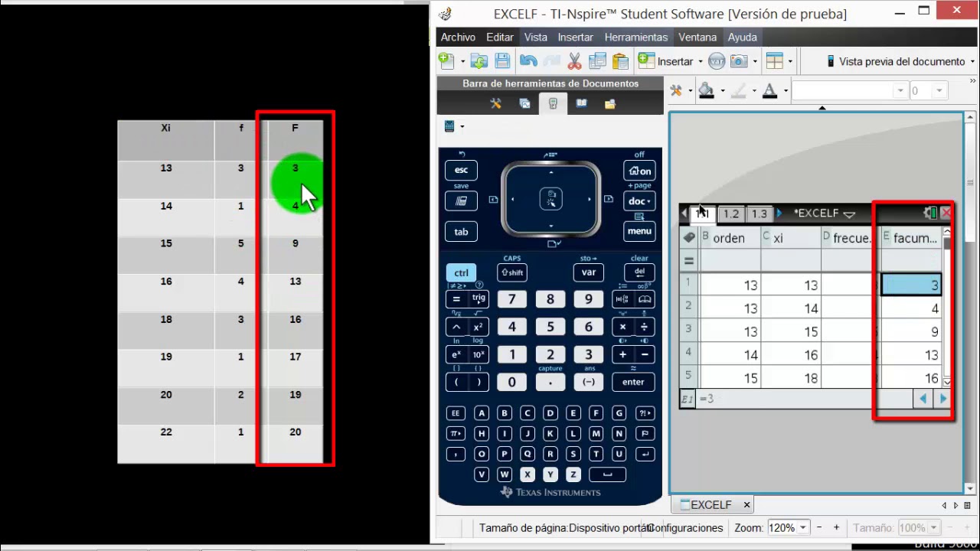Save the document with the floppy disk icon

tap(502, 61)
